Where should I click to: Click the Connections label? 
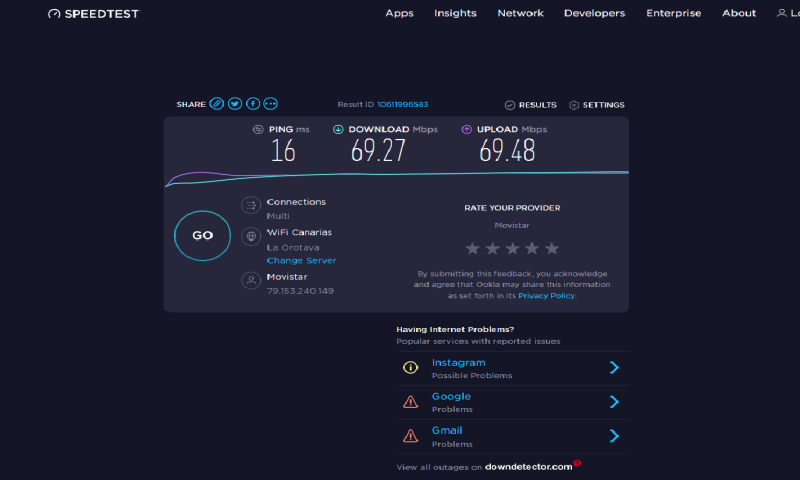(296, 202)
